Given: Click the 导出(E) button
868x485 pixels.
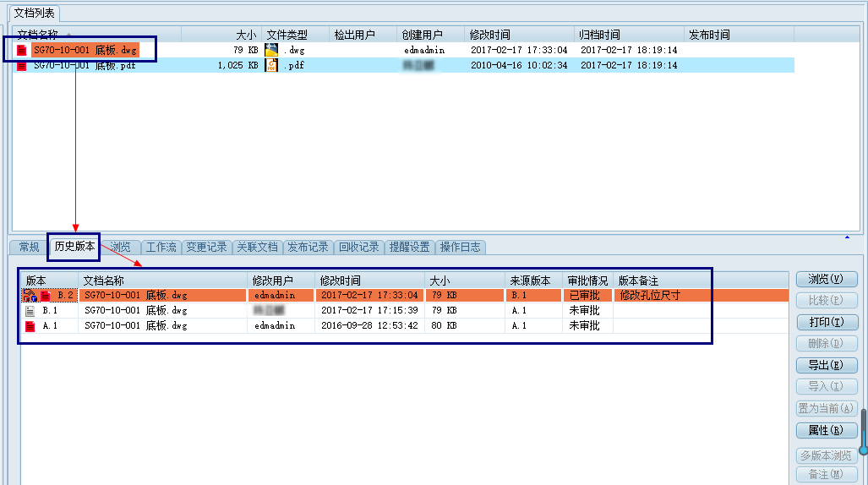Looking at the screenshot, I should pyautogui.click(x=826, y=365).
